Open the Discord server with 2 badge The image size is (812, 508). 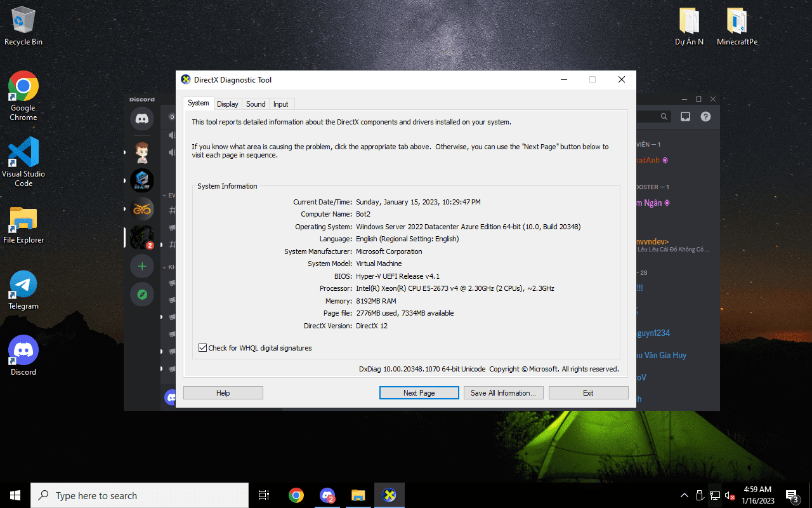click(x=142, y=237)
